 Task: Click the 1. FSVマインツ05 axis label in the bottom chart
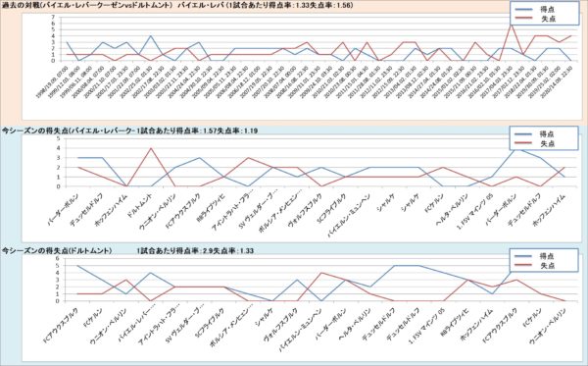click(426, 326)
